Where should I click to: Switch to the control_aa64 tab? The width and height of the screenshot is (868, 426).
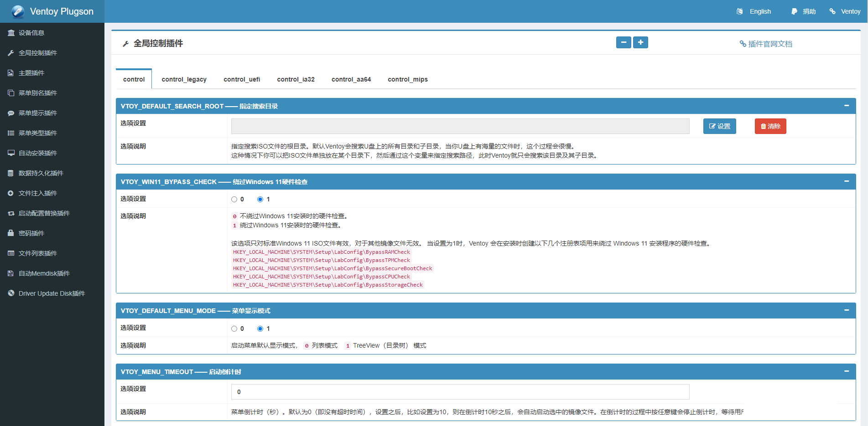pos(351,79)
